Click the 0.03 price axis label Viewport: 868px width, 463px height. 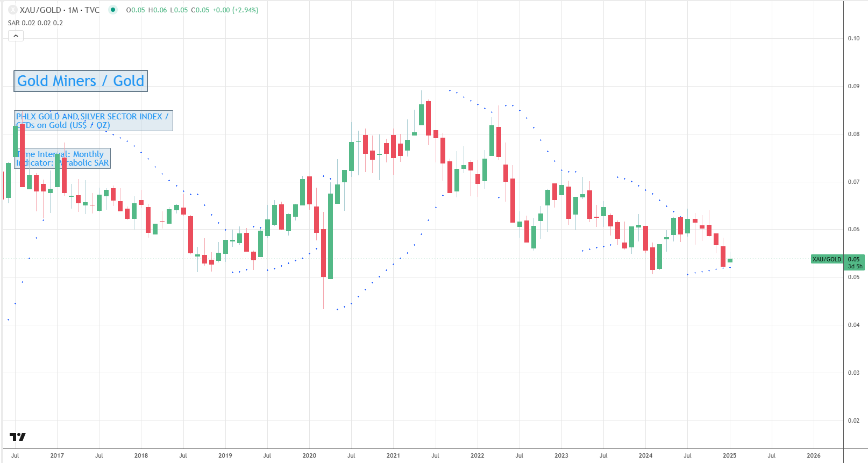[853, 373]
